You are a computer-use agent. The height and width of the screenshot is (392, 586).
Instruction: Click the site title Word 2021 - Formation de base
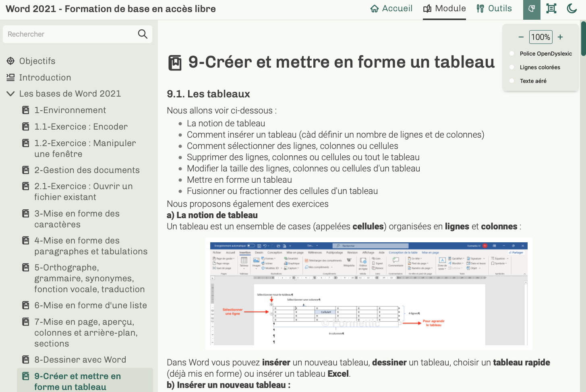click(111, 9)
